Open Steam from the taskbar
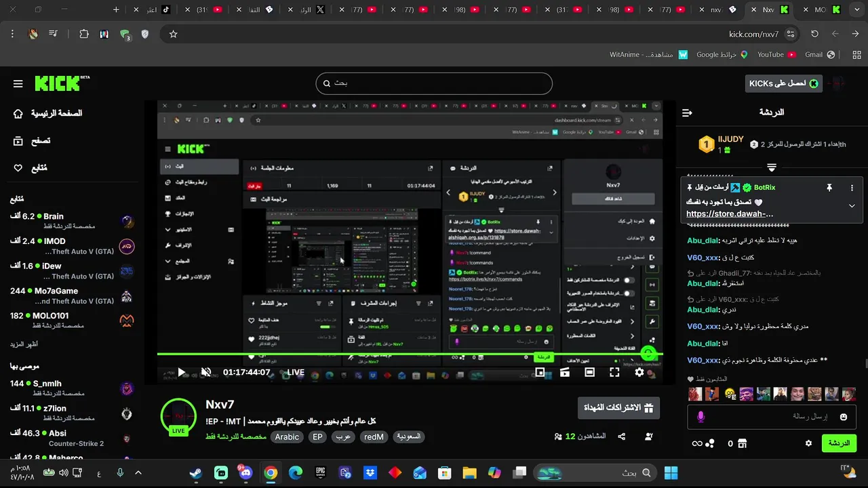Image resolution: width=868 pixels, height=488 pixels. click(x=196, y=473)
